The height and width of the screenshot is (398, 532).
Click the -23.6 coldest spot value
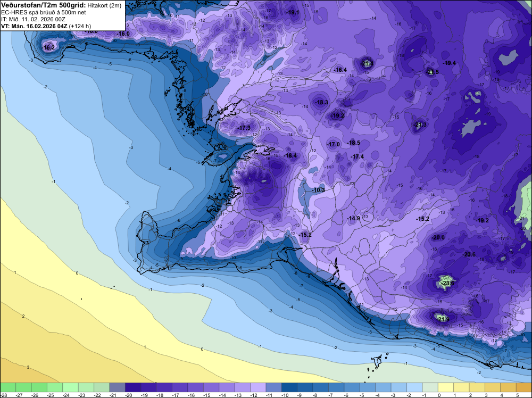click(x=447, y=283)
